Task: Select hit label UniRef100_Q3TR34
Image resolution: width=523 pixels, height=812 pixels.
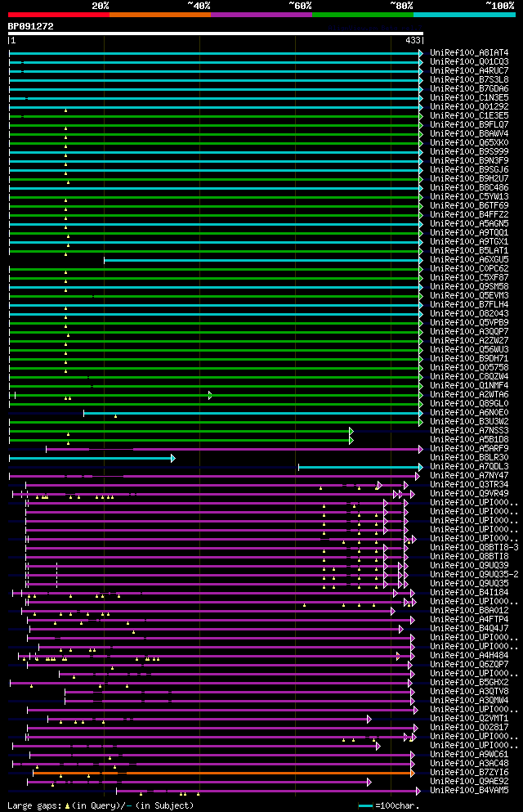Action: click(469, 485)
